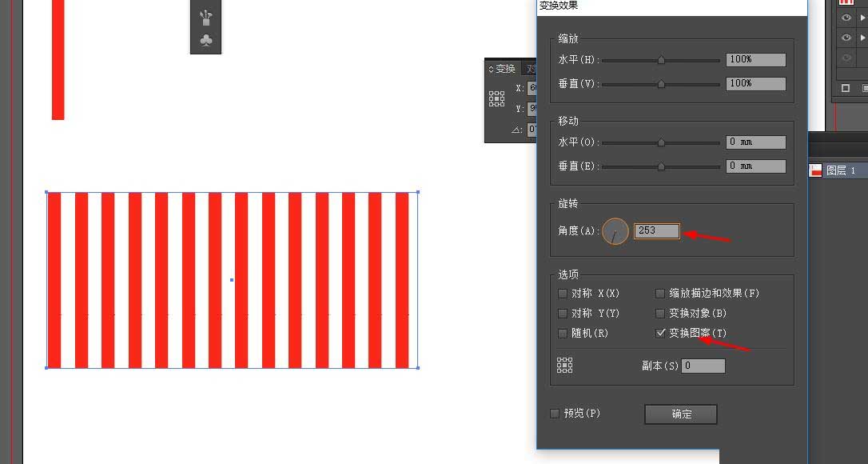Enable the 对称 X(X) checkbox
868x464 pixels.
563,293
